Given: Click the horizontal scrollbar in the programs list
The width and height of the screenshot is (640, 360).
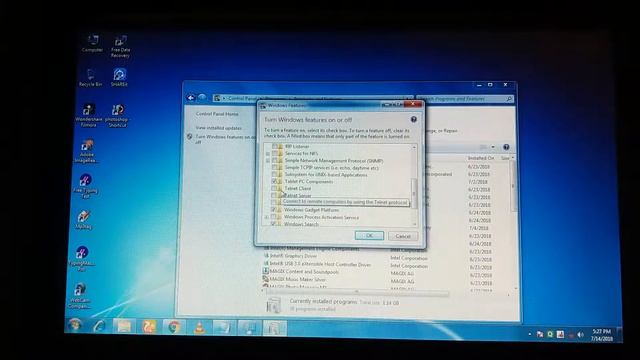Looking at the screenshot, I should 357,292.
